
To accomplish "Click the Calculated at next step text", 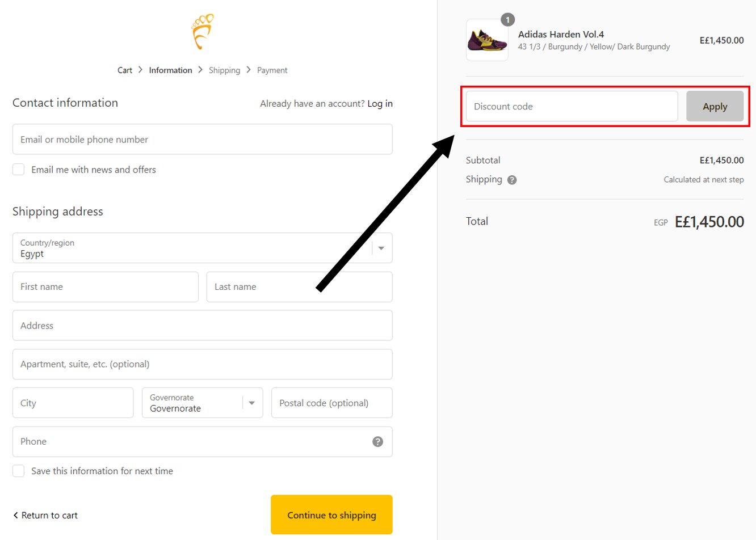I will coord(704,179).
